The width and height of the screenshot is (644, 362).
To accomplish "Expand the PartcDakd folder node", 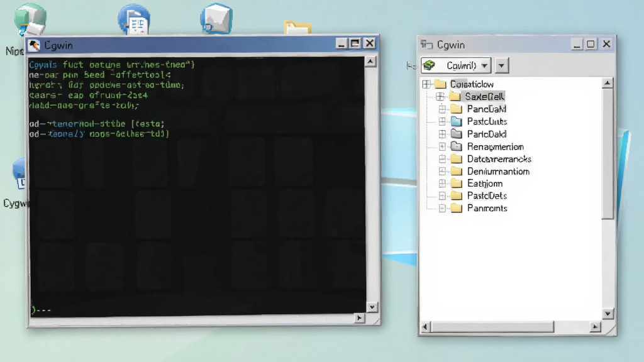I will tap(442, 134).
